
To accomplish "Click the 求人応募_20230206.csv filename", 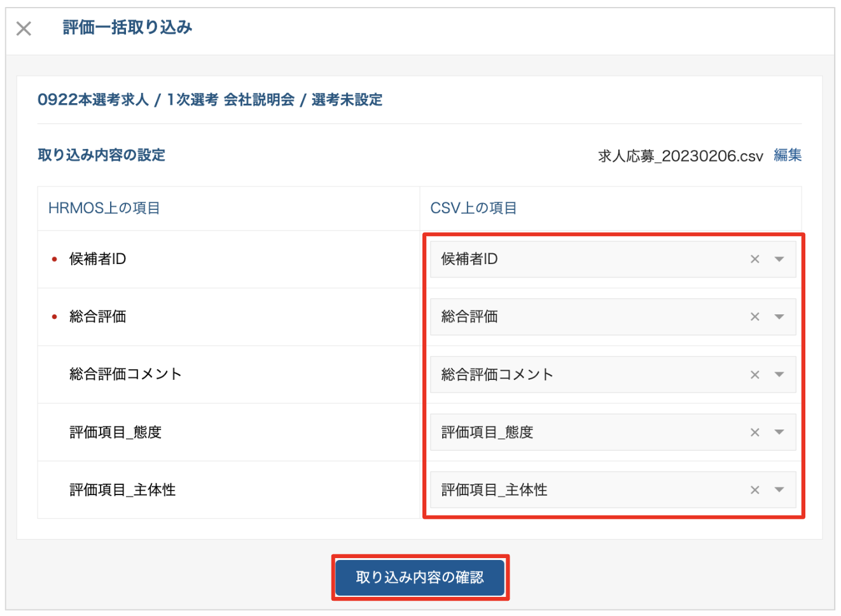I will [x=680, y=156].
